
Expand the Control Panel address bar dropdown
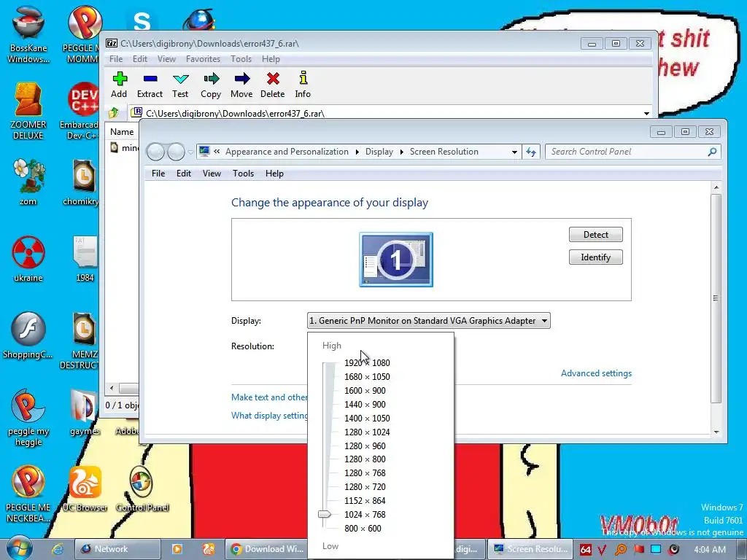tap(514, 152)
